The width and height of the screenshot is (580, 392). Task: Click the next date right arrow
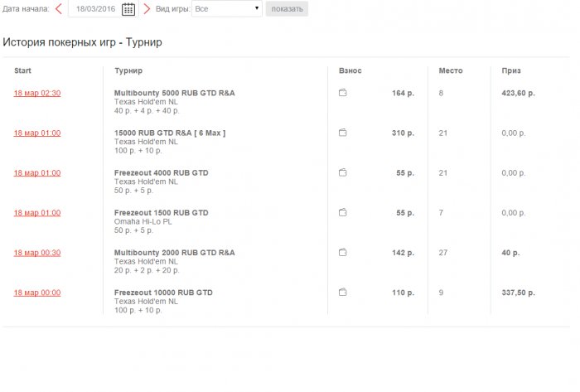147,9
